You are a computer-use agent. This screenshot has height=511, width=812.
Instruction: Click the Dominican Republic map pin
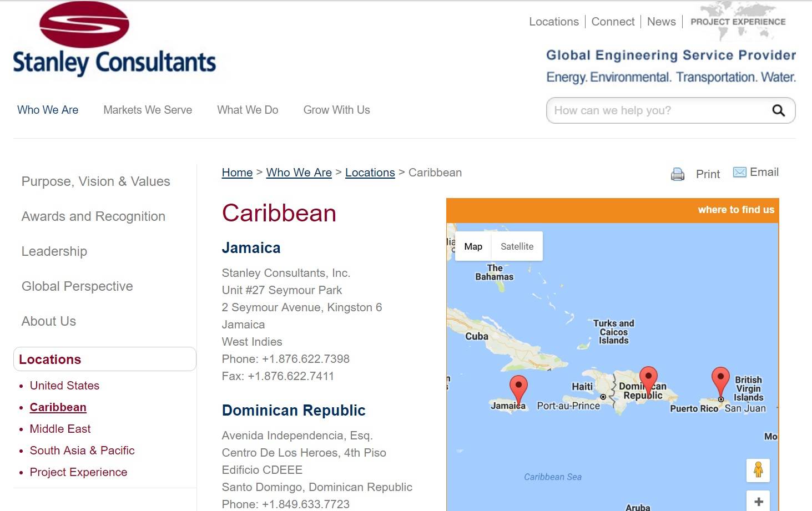tap(648, 378)
